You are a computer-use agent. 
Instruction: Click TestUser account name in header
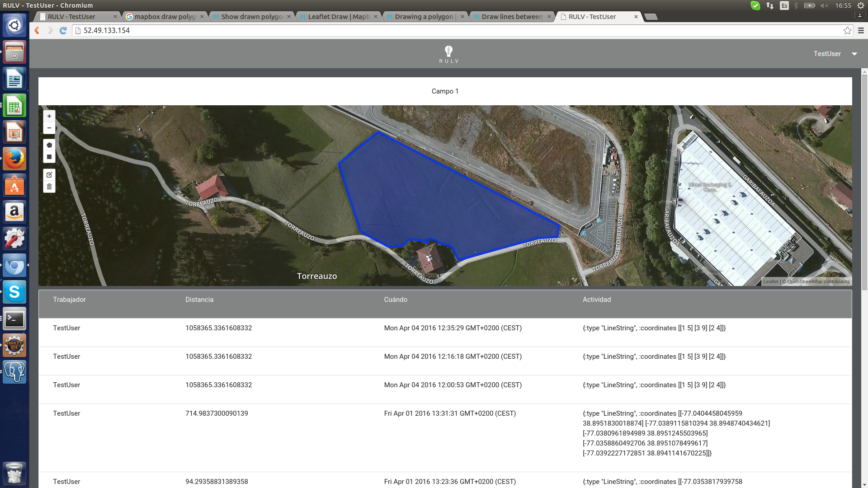tap(827, 54)
